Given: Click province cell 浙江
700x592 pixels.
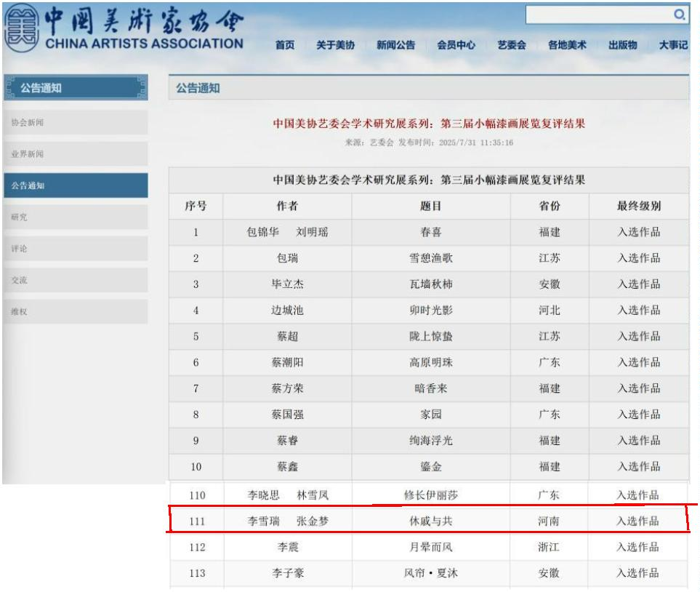Looking at the screenshot, I should tap(548, 547).
